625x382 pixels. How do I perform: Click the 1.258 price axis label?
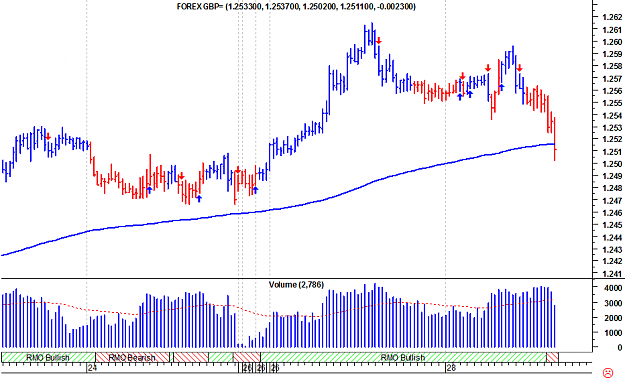pyautogui.click(x=612, y=66)
